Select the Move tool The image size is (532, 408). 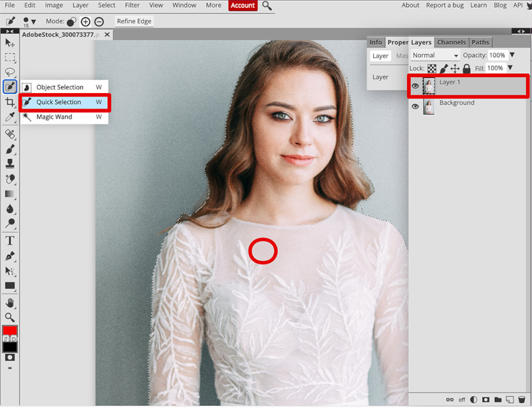[x=9, y=43]
